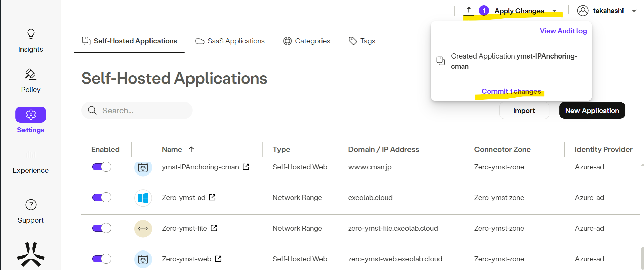Toggle the Zero-ymst-file enabled switch

coord(101,228)
